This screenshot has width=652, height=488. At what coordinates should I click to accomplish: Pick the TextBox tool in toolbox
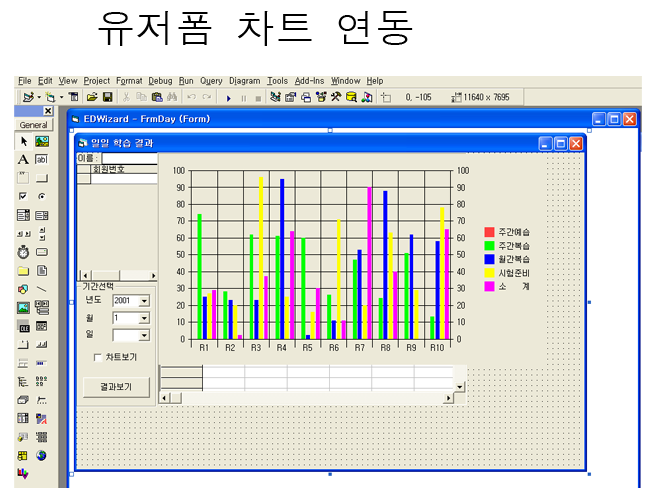pos(41,159)
